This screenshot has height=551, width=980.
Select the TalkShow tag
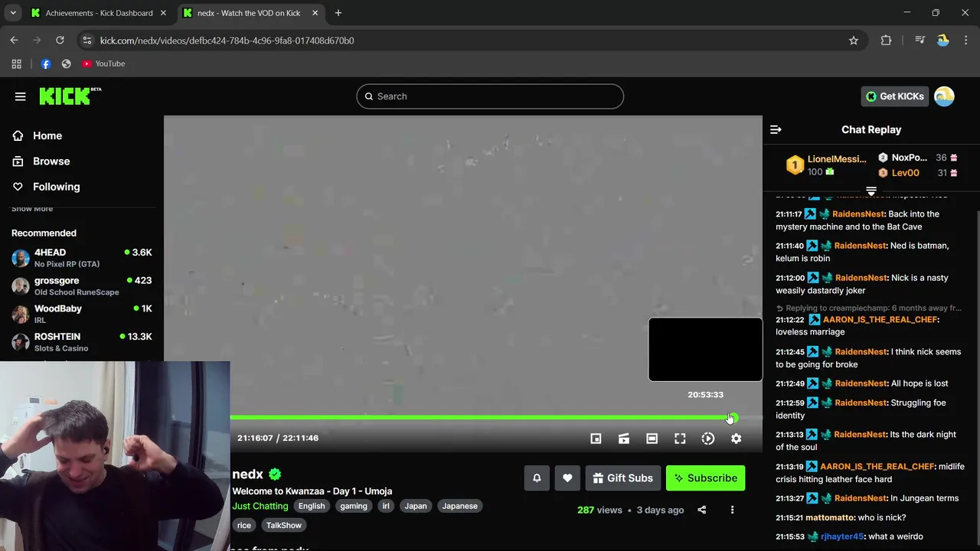point(284,525)
